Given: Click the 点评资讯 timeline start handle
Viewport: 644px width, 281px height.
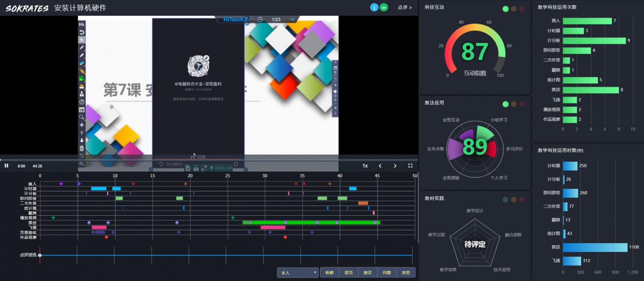Looking at the screenshot, I should point(40,255).
